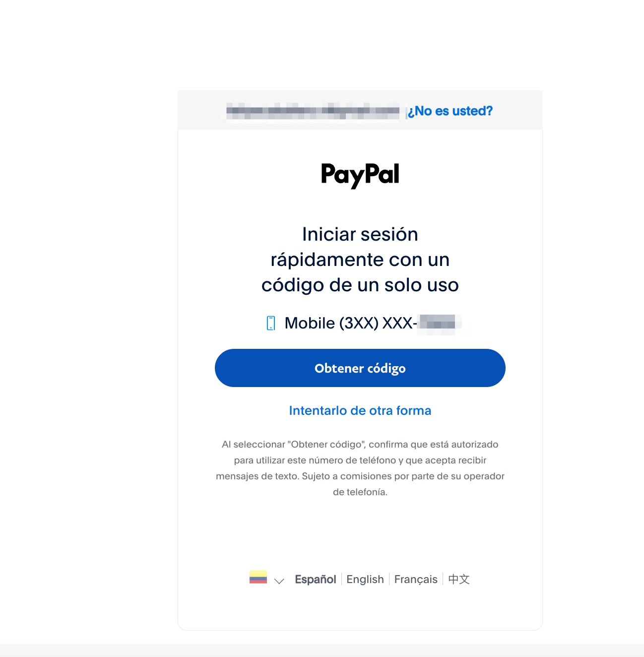The image size is (644, 657).
Task: Click the mobile phone icon
Action: [271, 323]
